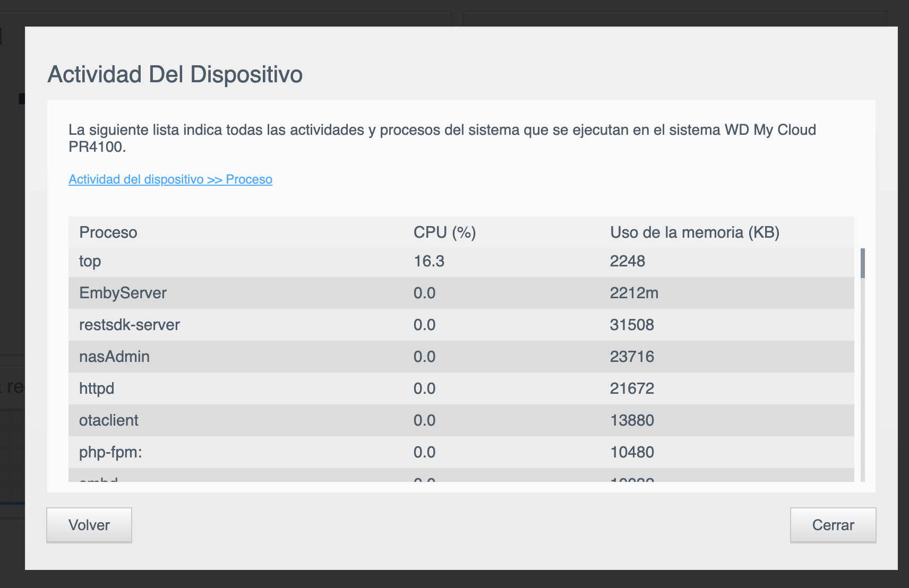This screenshot has height=588, width=909.
Task: Click the process list scrollbar thumb
Action: pos(862,263)
